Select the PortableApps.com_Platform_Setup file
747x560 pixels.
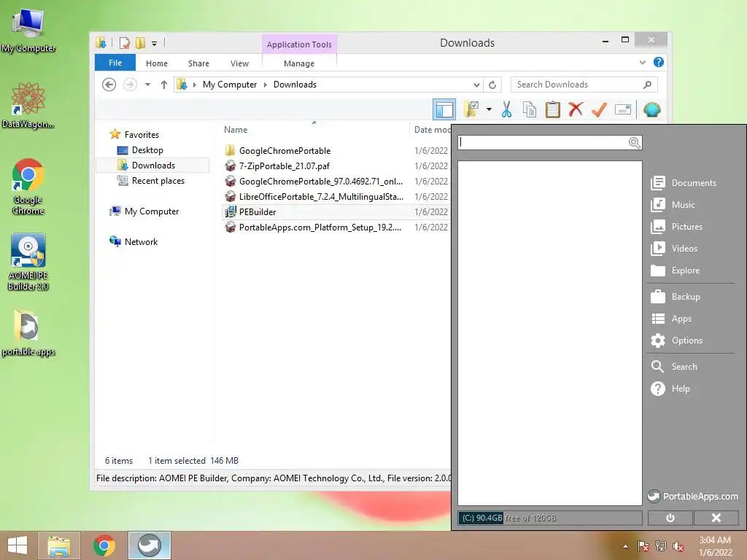(320, 227)
